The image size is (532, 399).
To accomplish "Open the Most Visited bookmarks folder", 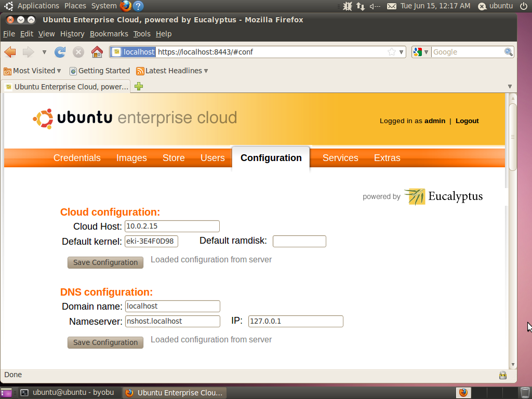I will (32, 71).
